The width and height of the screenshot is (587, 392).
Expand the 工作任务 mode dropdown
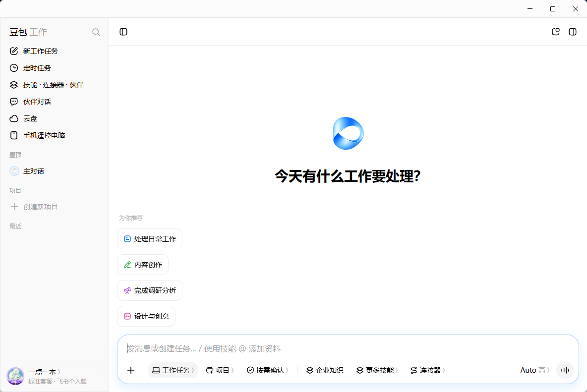tap(173, 370)
